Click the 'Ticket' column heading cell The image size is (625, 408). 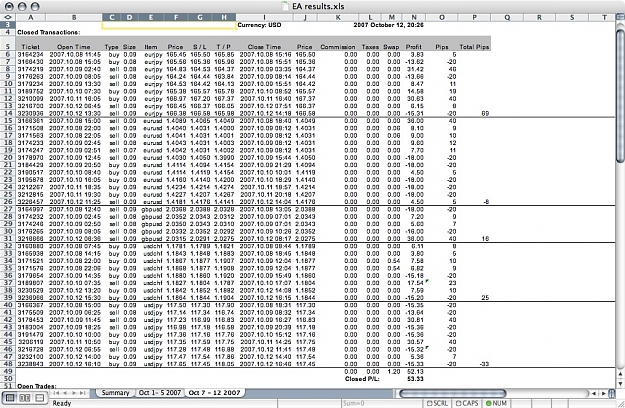coord(30,47)
